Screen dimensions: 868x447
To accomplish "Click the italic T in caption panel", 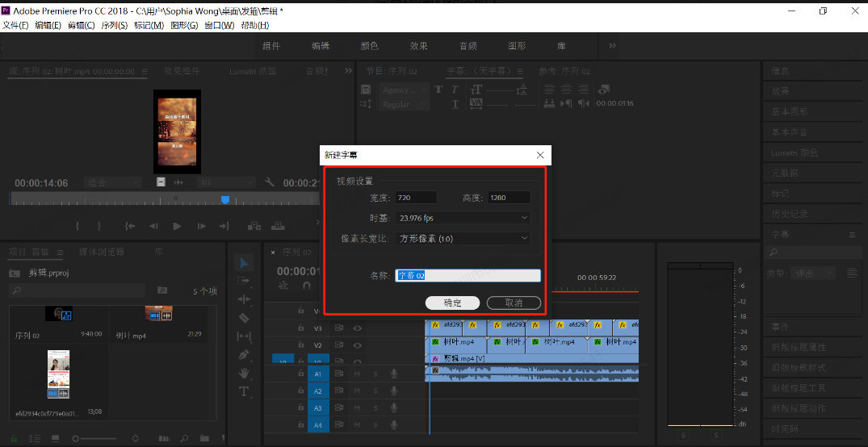I will [455, 90].
